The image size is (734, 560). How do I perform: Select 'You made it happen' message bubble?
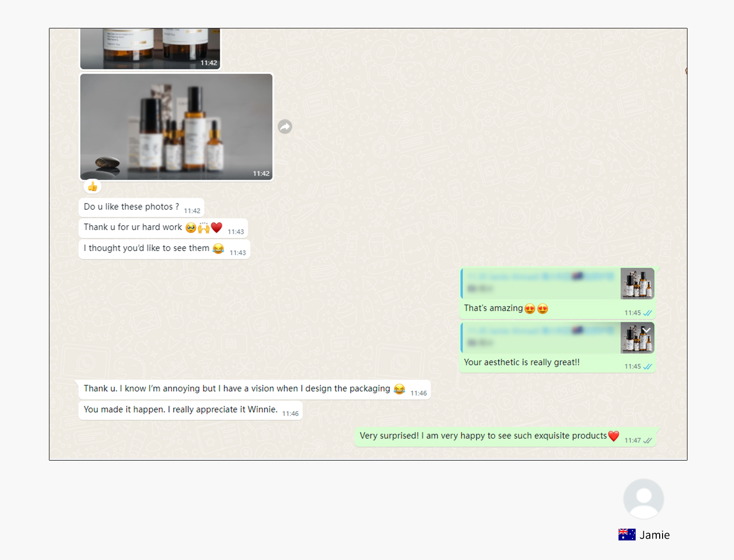coord(180,410)
